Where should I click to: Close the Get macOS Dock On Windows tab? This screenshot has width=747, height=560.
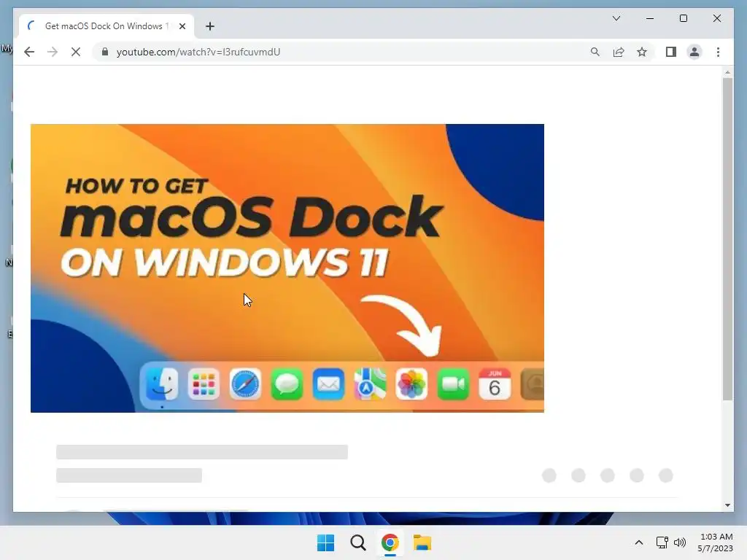182,26
